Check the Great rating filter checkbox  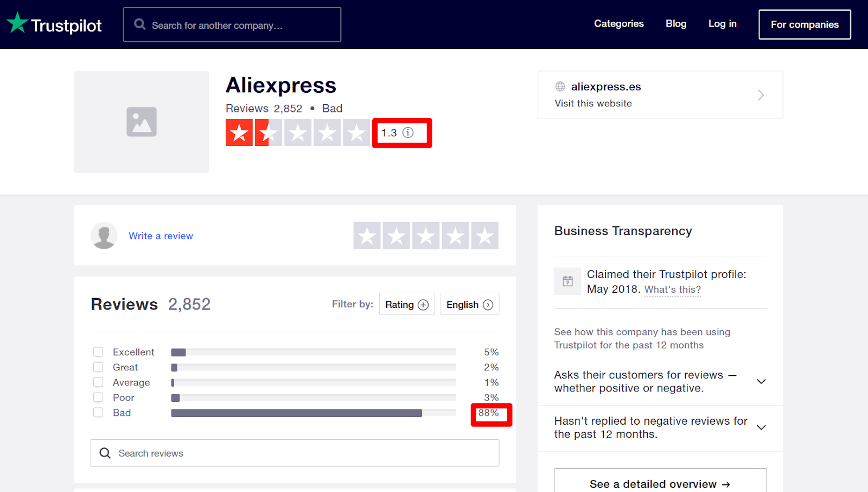98,367
